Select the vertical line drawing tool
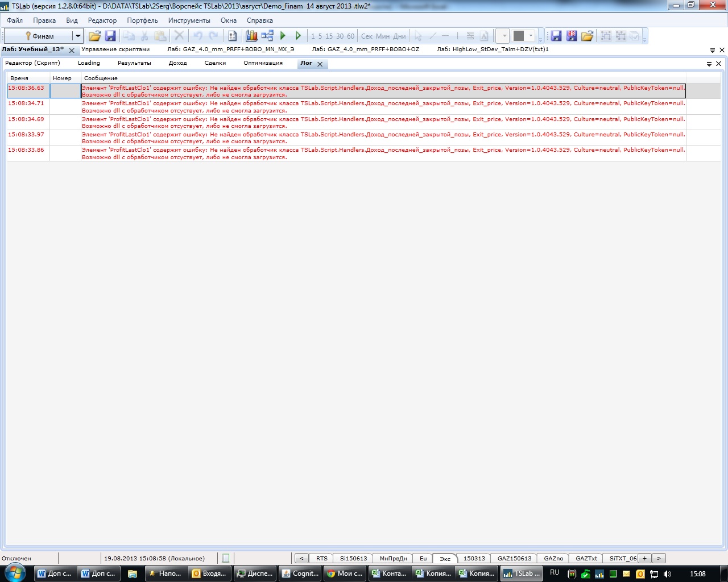728x582 pixels. tap(457, 36)
